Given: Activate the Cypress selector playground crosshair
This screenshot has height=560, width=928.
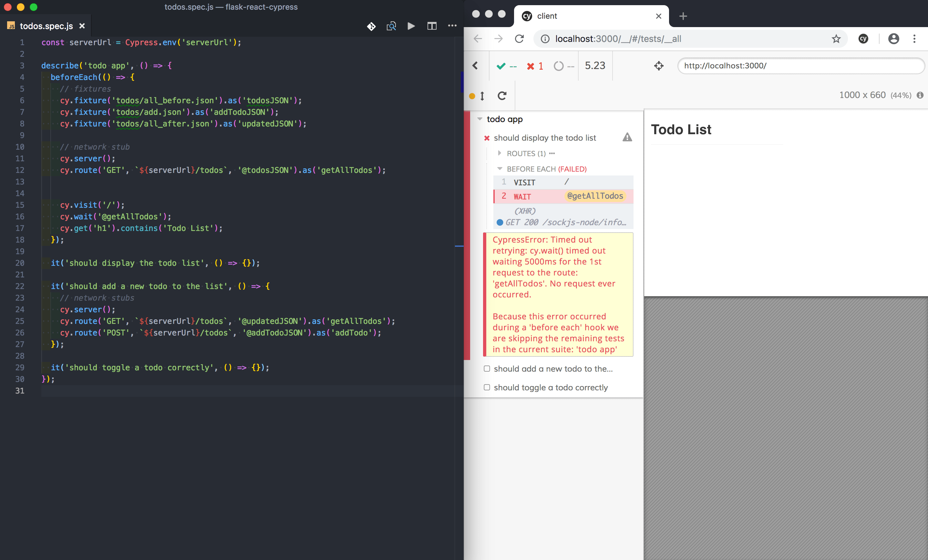Looking at the screenshot, I should point(658,65).
